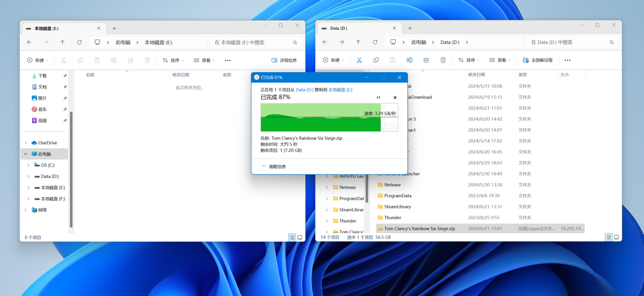
Task: Collapse the 此电脑 tree node
Action: click(x=26, y=154)
